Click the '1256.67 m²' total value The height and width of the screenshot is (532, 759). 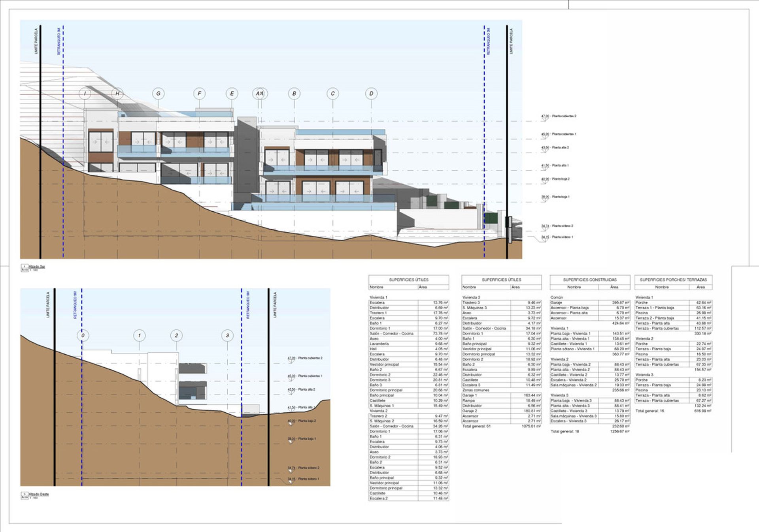click(620, 431)
